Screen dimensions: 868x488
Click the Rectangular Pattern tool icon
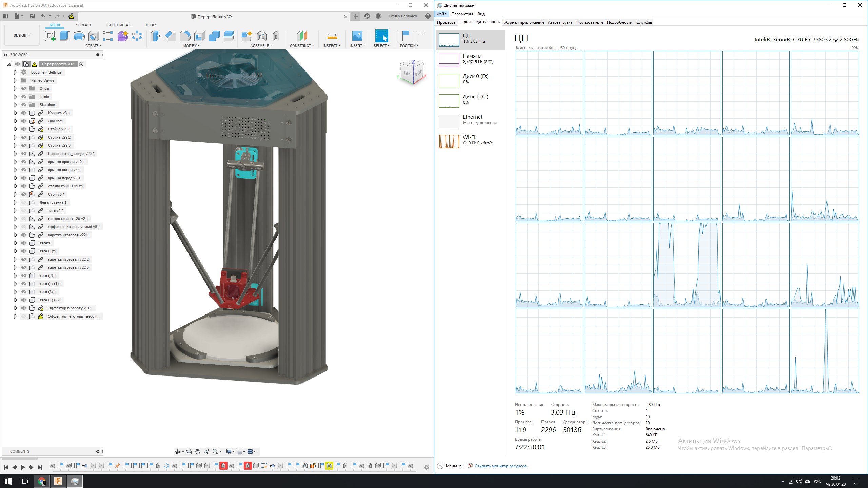[108, 36]
